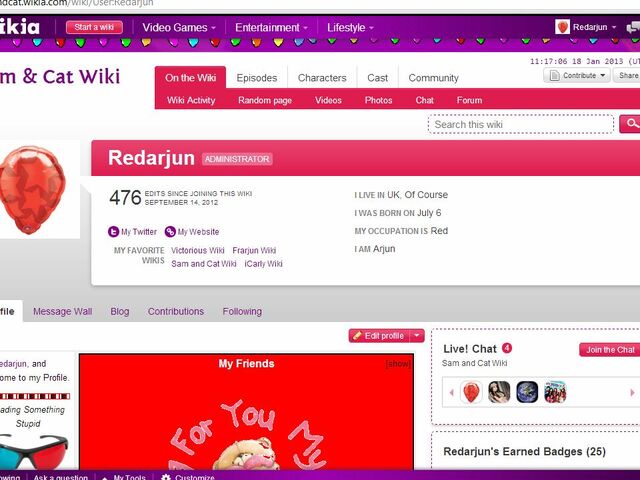Open the Redarjun account dropdown

point(594,27)
